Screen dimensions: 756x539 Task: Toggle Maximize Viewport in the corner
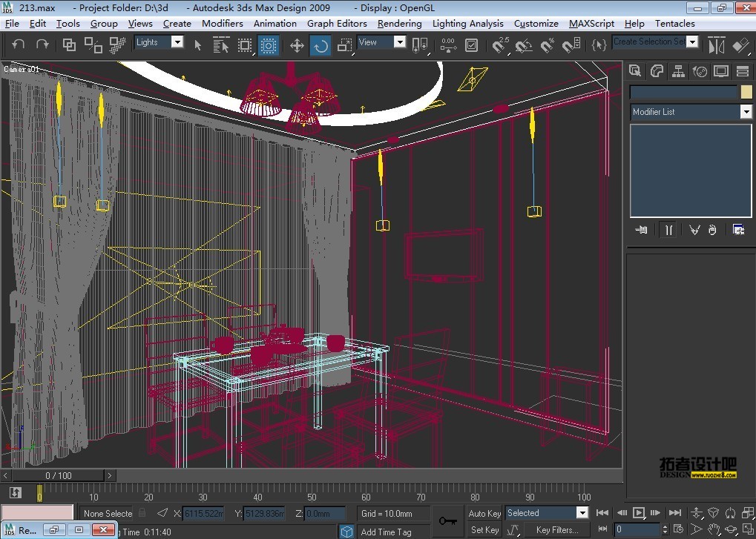coord(748,530)
